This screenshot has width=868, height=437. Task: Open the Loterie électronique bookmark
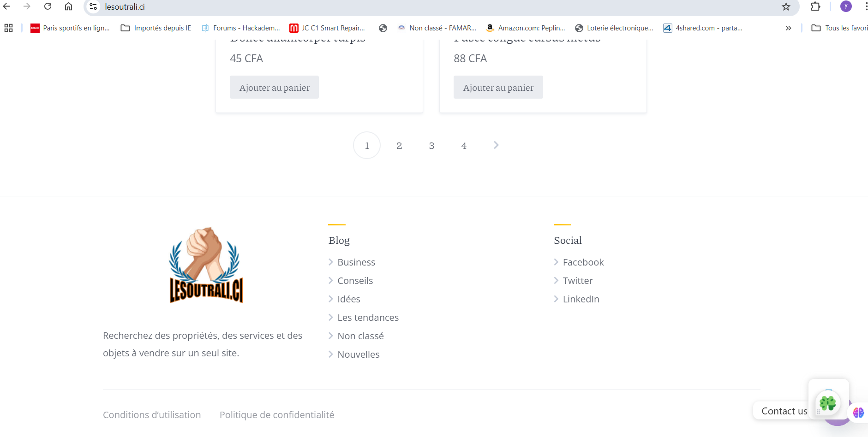coord(614,28)
